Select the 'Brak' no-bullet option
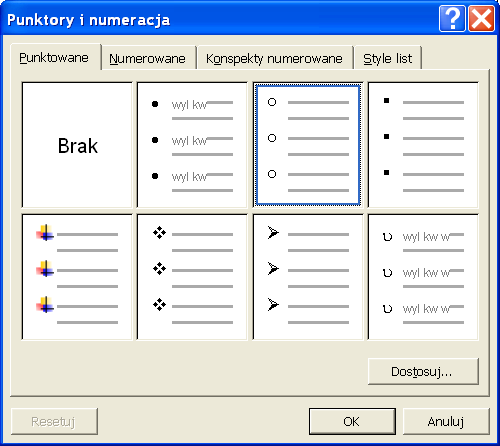 click(77, 145)
